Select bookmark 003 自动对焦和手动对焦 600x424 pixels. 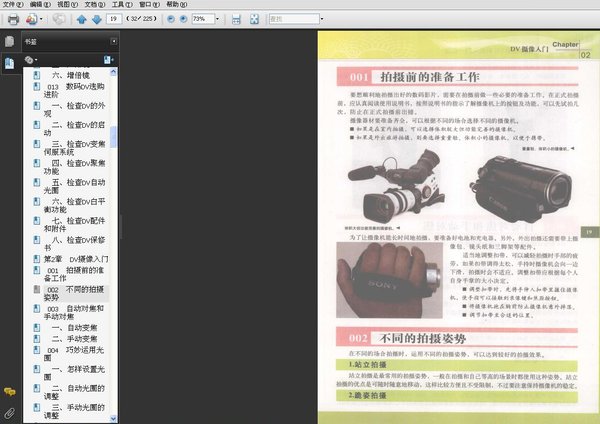click(74, 312)
